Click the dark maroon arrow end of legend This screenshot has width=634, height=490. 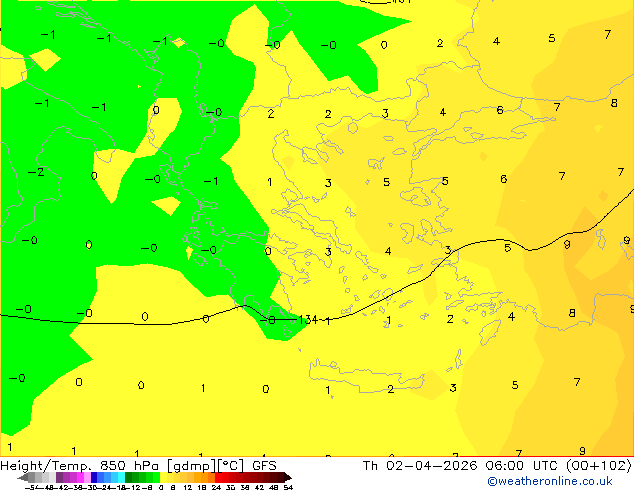[x=288, y=477]
